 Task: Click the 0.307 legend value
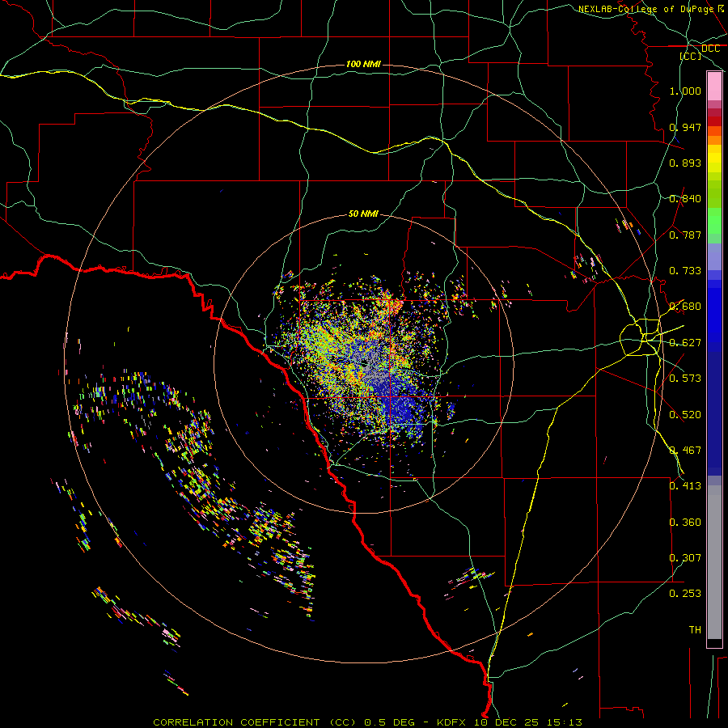click(685, 558)
